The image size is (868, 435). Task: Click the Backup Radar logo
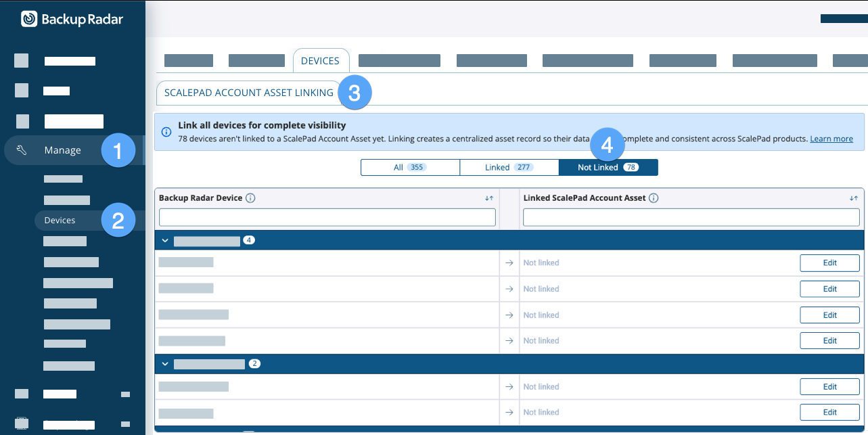72,19
